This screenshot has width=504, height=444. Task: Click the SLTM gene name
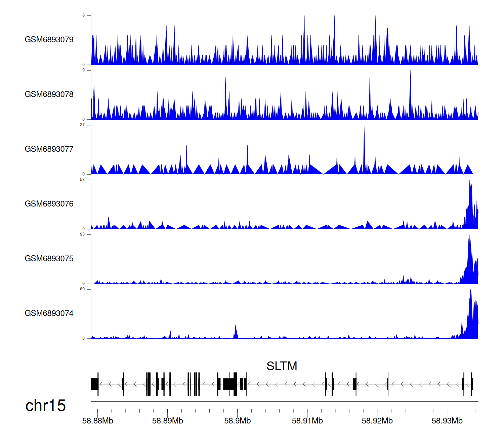[x=282, y=366]
